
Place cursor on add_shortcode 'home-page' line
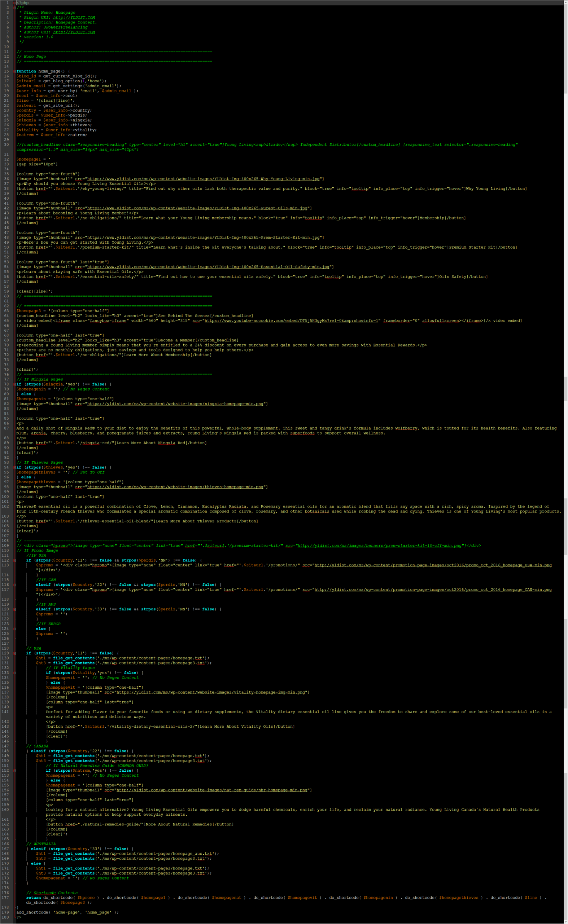tap(67, 912)
